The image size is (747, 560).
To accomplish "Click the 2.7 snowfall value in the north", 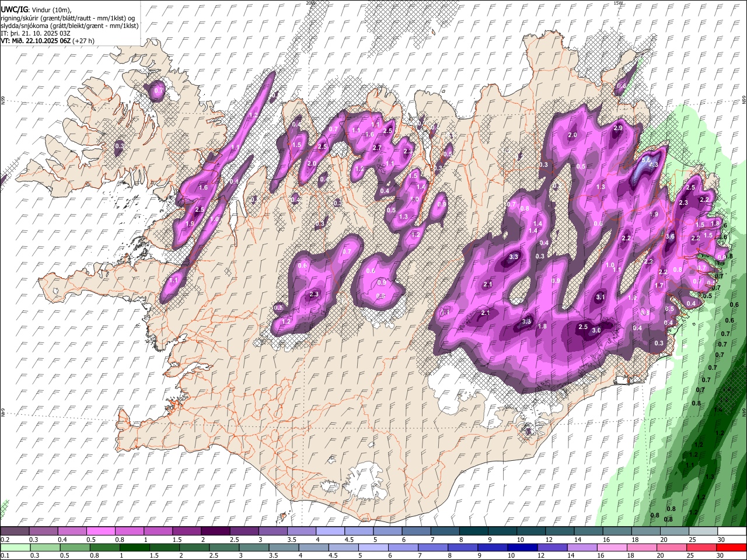I will [377, 148].
